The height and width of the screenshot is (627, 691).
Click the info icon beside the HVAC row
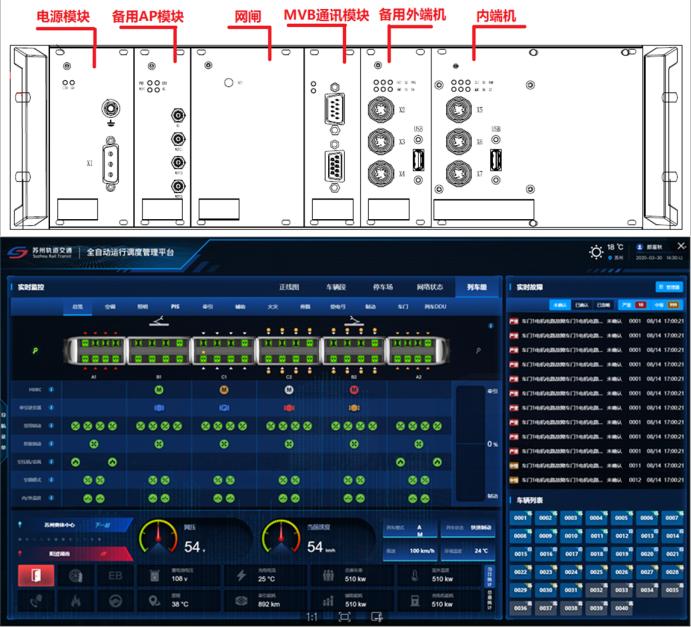(x=51, y=390)
